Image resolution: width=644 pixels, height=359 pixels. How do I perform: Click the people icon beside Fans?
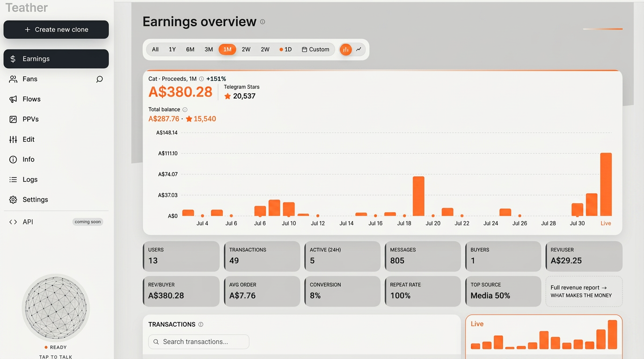click(x=13, y=79)
